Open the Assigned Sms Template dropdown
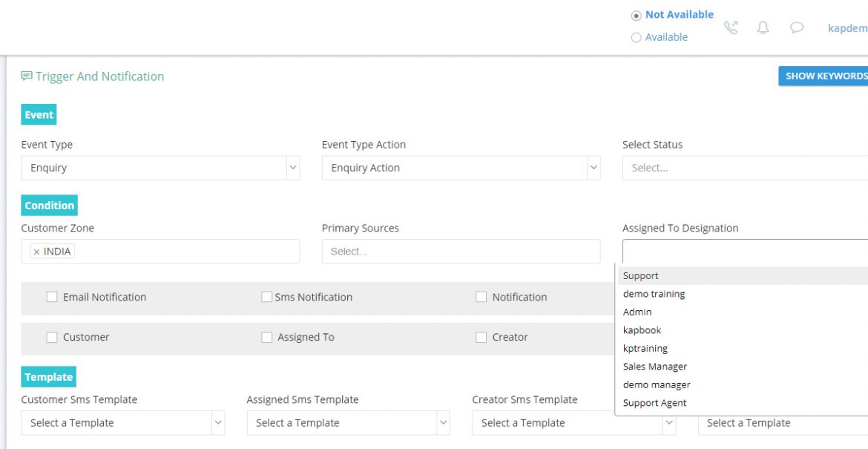 pos(348,423)
